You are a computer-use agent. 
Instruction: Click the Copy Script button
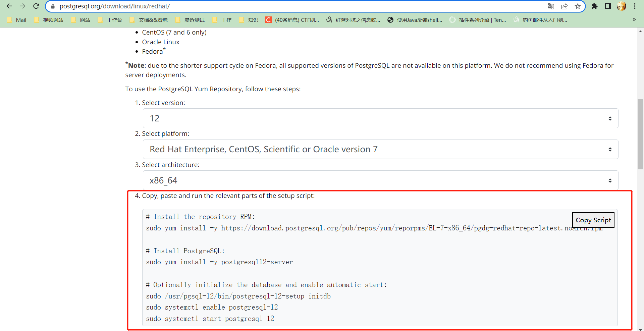click(x=593, y=220)
